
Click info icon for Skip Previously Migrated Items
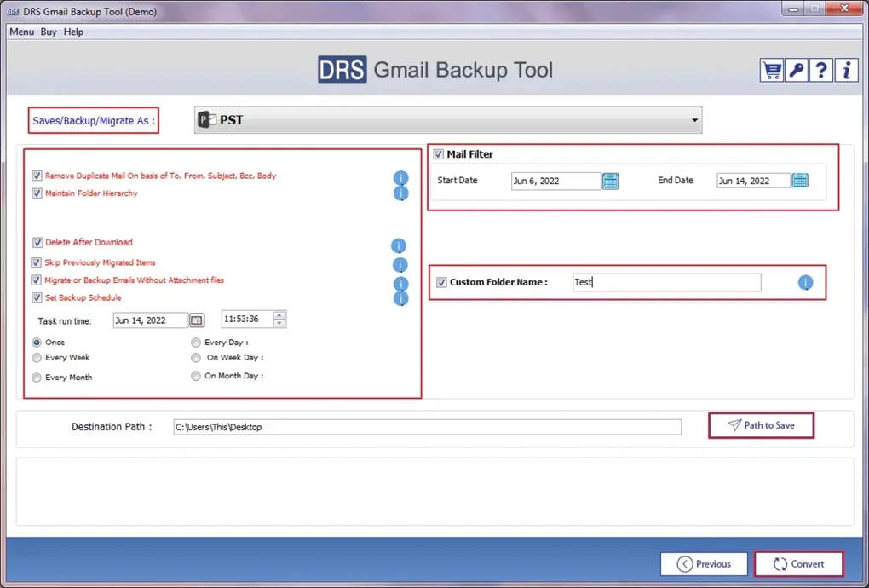(x=400, y=265)
